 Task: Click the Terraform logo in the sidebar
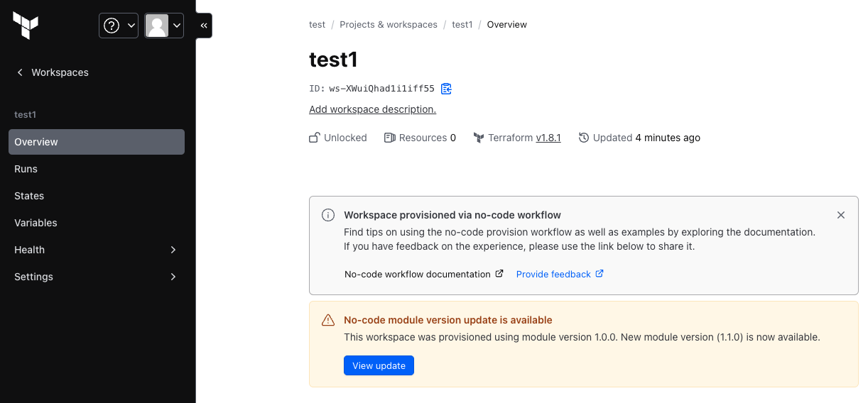(x=26, y=26)
